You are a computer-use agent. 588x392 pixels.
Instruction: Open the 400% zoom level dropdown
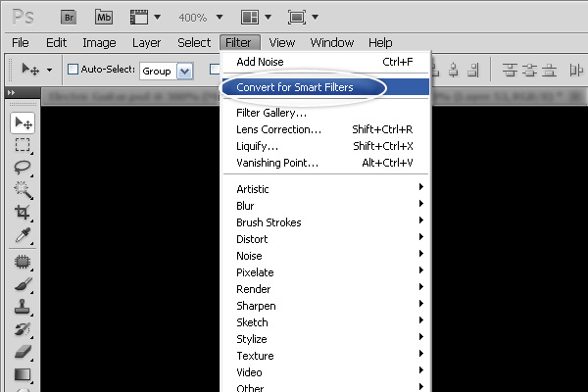[220, 18]
